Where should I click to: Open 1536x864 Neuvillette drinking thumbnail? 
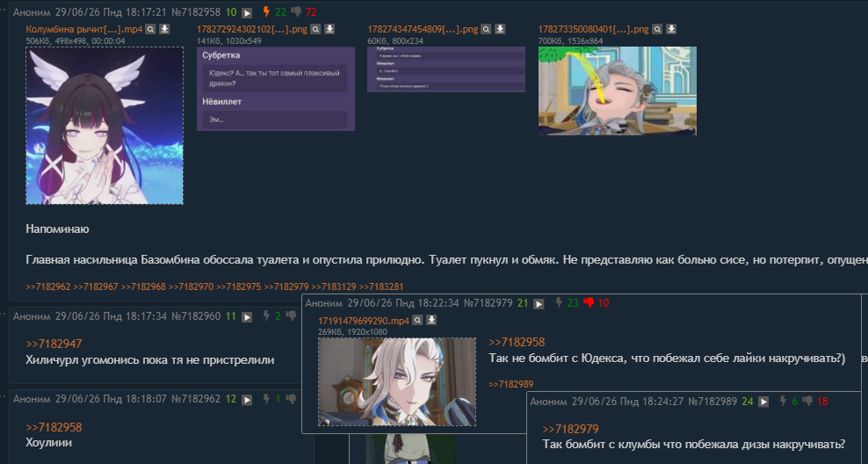[618, 91]
